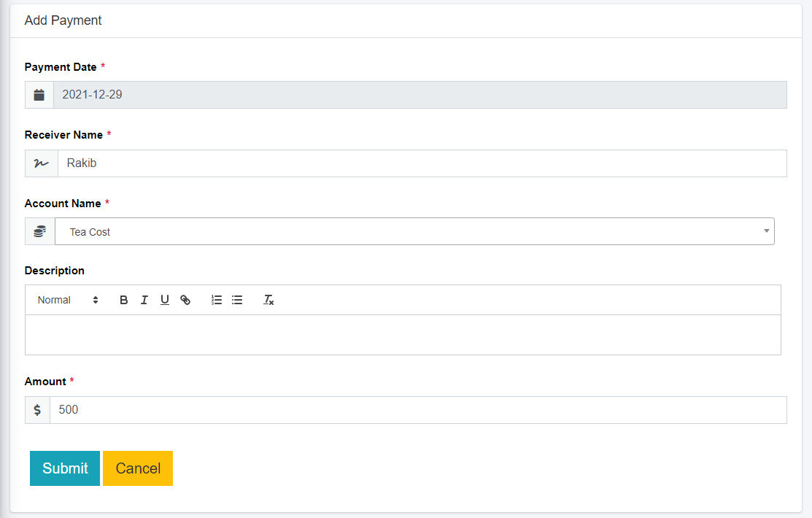
Task: Insert a link in the Description editor
Action: [185, 300]
